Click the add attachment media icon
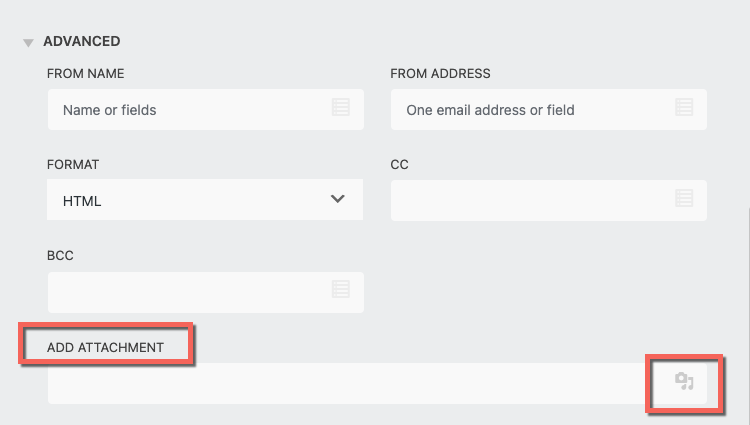This screenshot has width=750, height=425. 684,381
